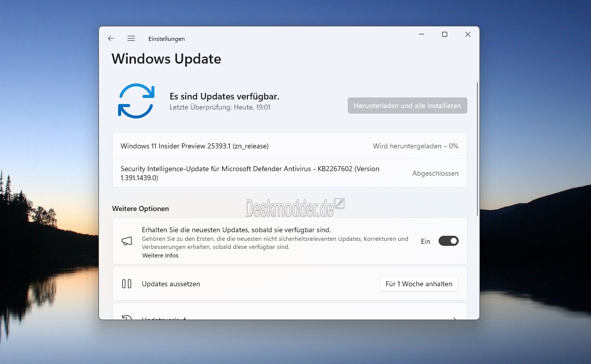Go back with the arrow icon
The image size is (591, 364).
pos(111,38)
